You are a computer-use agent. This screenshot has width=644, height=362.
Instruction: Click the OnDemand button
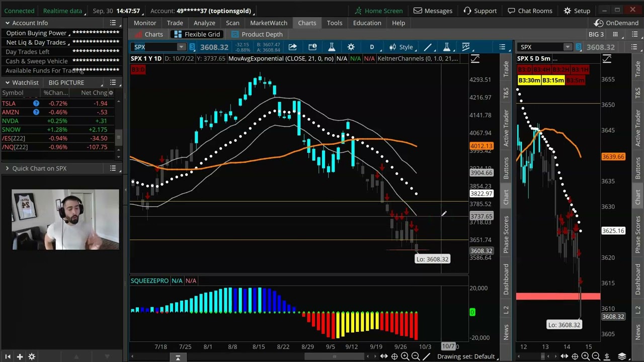(x=617, y=23)
